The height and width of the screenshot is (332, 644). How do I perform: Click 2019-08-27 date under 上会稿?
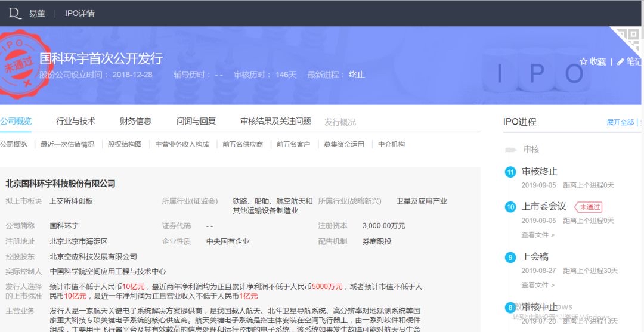click(538, 271)
